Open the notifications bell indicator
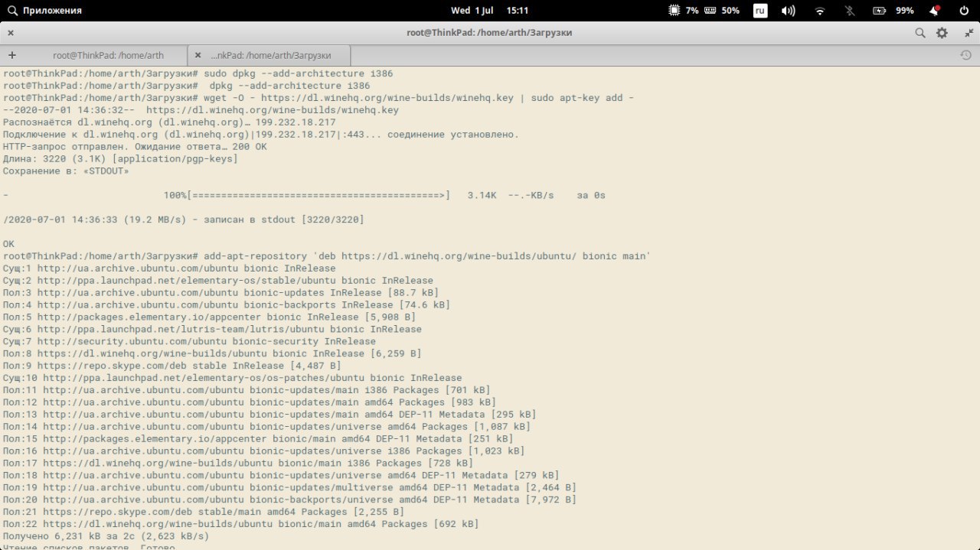 point(934,11)
